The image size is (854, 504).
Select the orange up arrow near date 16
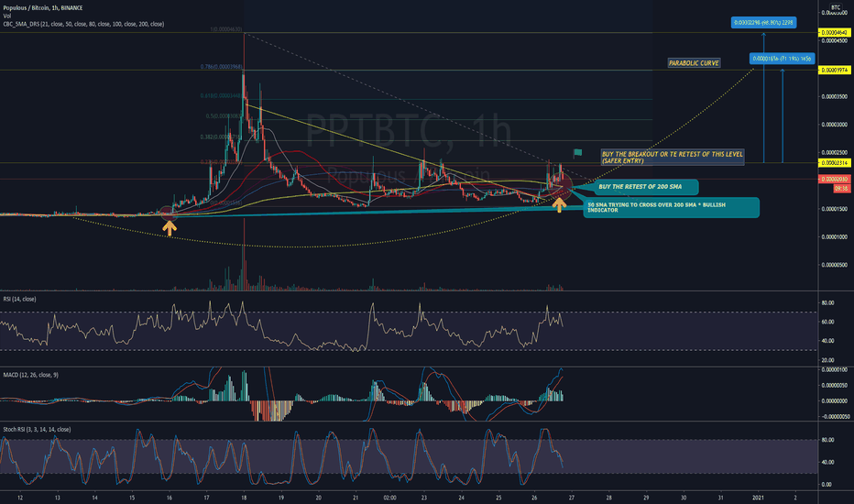170,228
